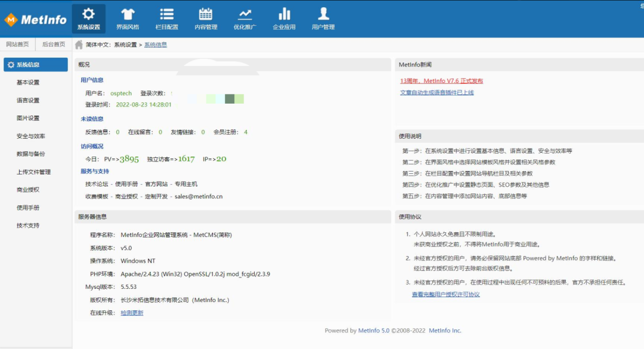Click the 会员注册 count 4
Screen dimensions: 644x349
(x=246, y=132)
